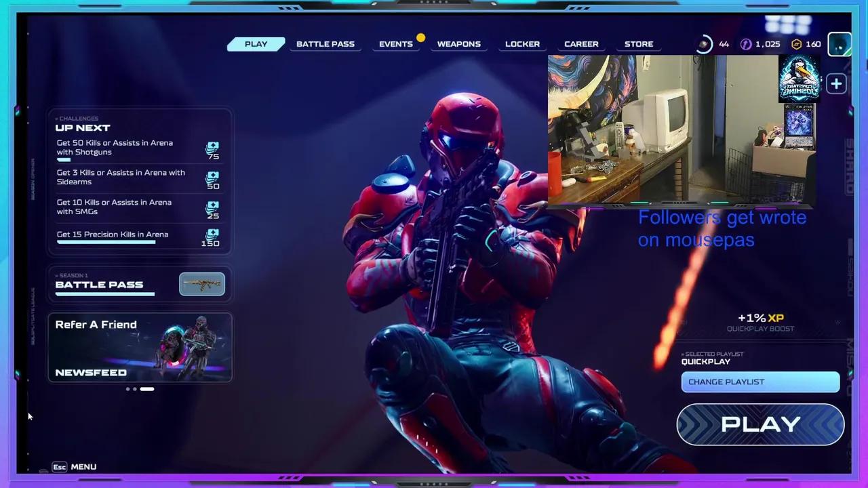This screenshot has height=488, width=868.
Task: Click the purple XP currency icon
Action: (745, 44)
